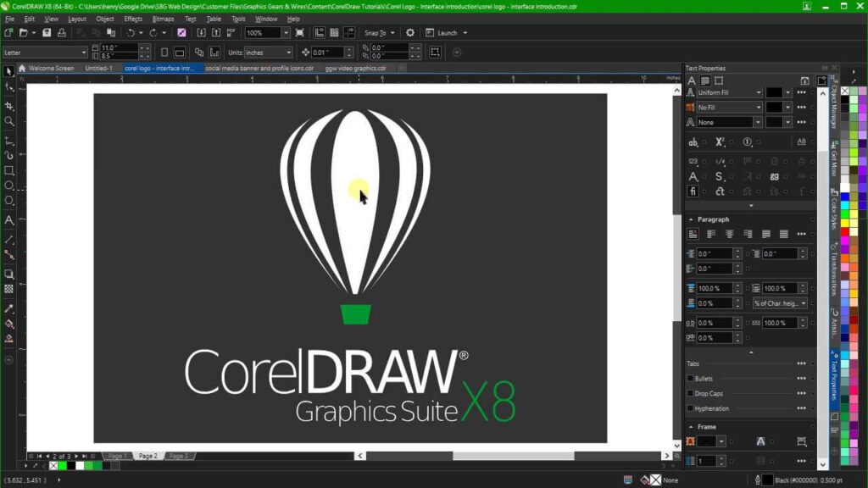Click the yellow swatch in the color palette
The height and width of the screenshot is (488, 868).
click(845, 223)
